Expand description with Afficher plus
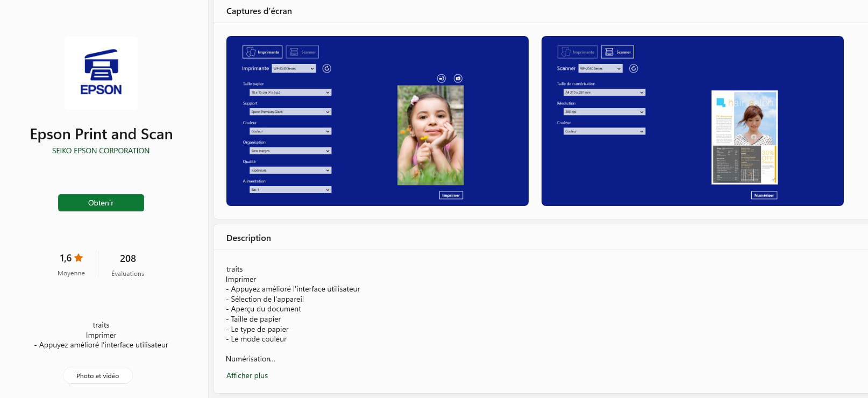The width and height of the screenshot is (868, 398). 247,375
